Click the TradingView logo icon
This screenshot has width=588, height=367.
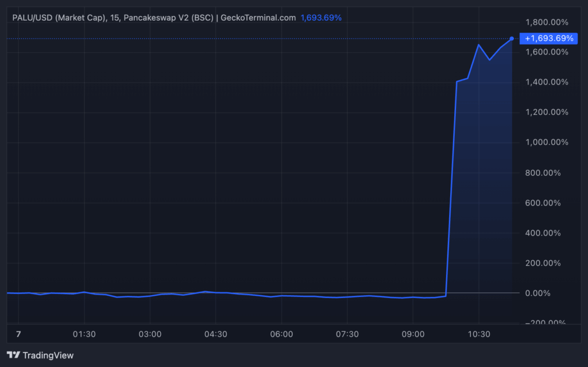point(13,356)
